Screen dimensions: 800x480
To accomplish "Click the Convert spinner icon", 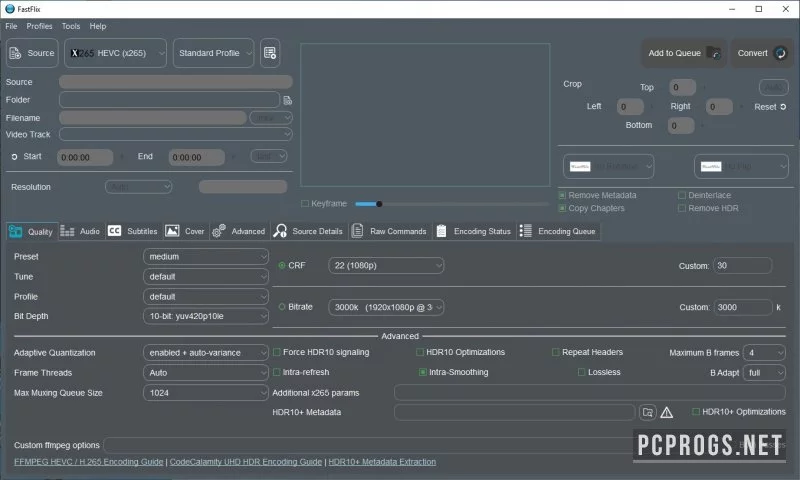I will 781,53.
